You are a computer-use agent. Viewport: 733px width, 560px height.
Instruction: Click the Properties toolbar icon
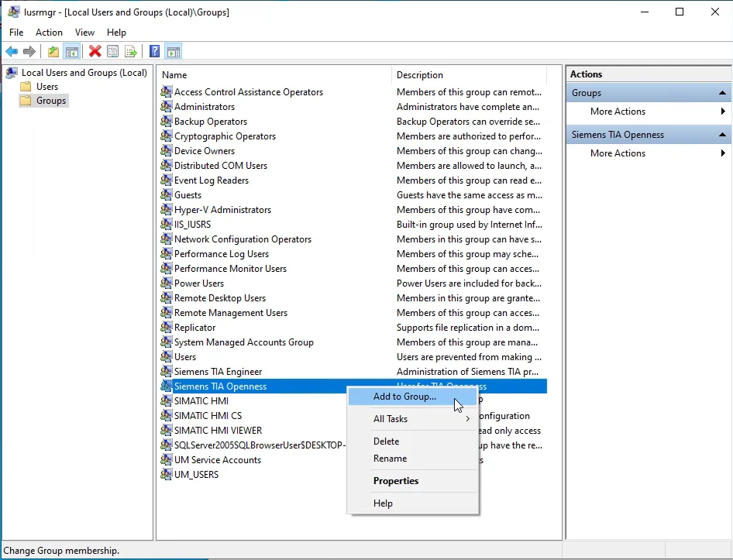[112, 51]
